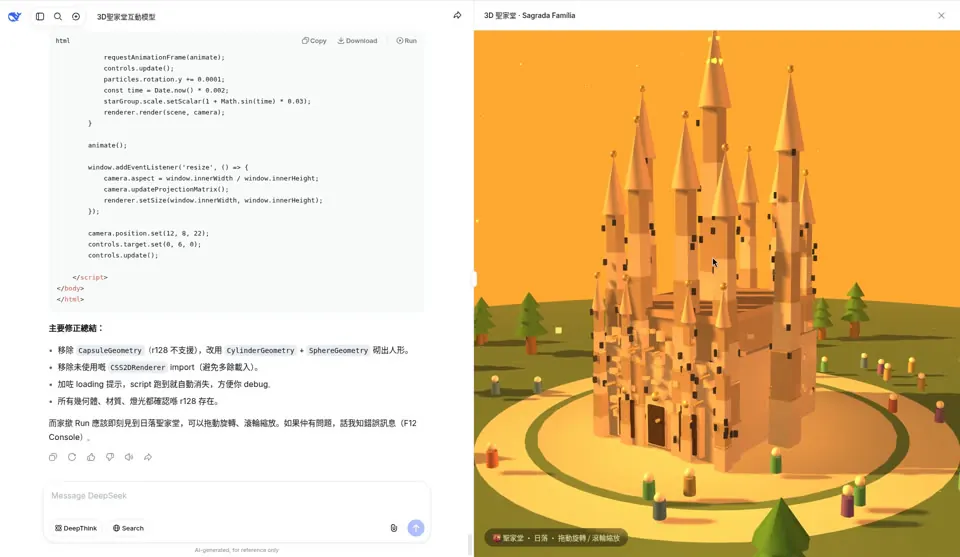
Task: Run the html code block
Action: 407,40
